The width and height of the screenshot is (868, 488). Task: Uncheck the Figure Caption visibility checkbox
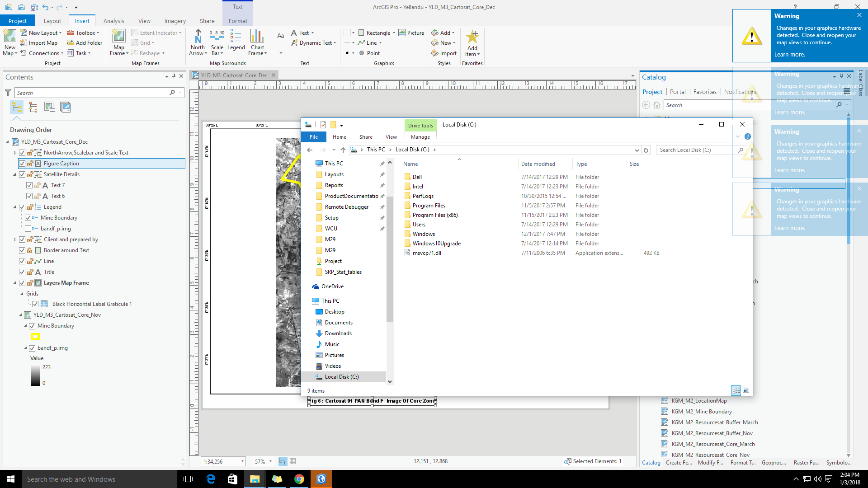[22, 164]
